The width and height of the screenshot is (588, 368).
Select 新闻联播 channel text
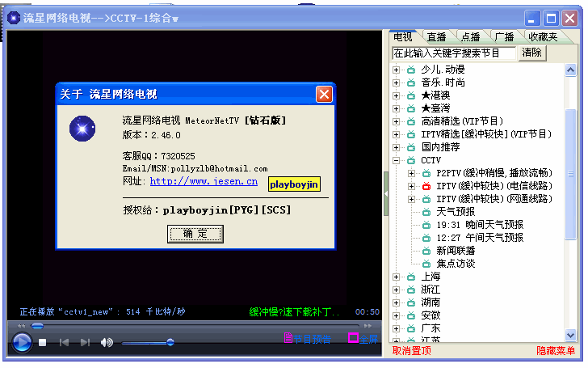pyautogui.click(x=456, y=251)
